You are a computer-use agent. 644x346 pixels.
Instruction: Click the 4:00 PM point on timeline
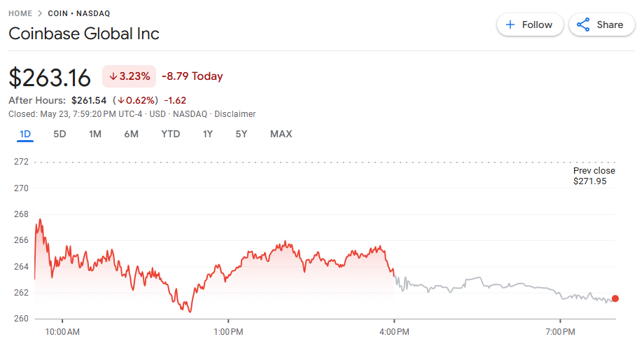[x=393, y=331]
